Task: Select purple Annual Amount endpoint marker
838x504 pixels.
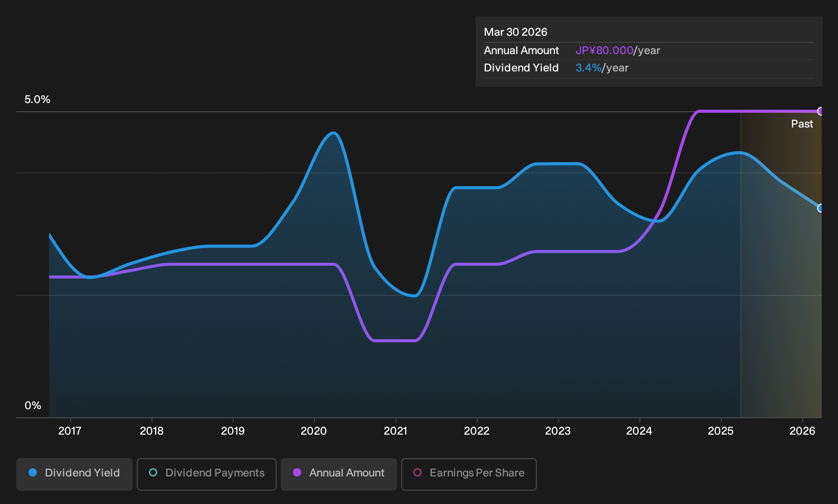Action: [x=821, y=111]
